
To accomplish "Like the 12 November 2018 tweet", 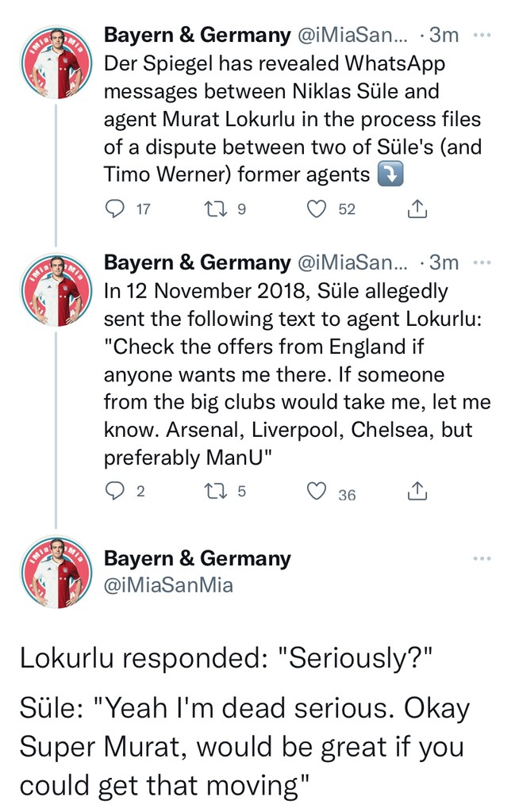I will click(x=317, y=492).
